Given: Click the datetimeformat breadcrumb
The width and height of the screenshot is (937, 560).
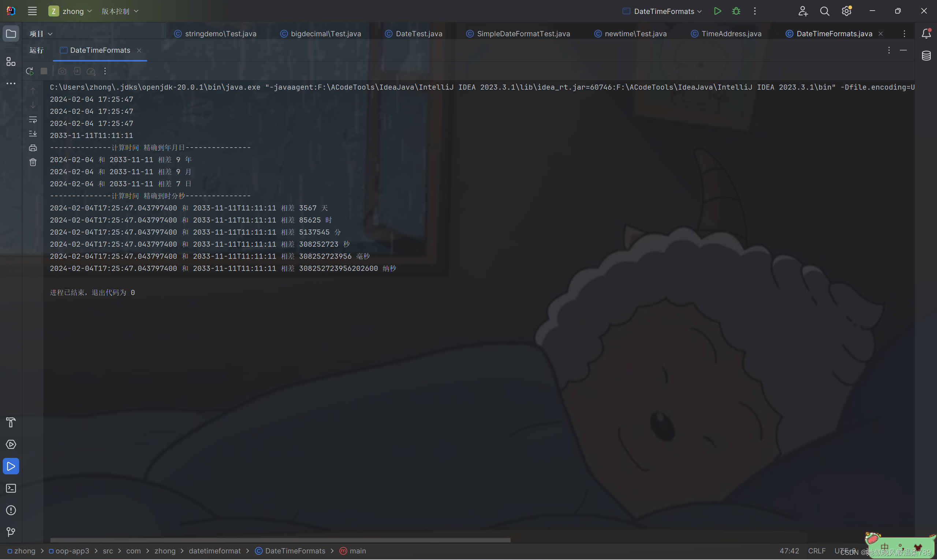Looking at the screenshot, I should point(215,551).
